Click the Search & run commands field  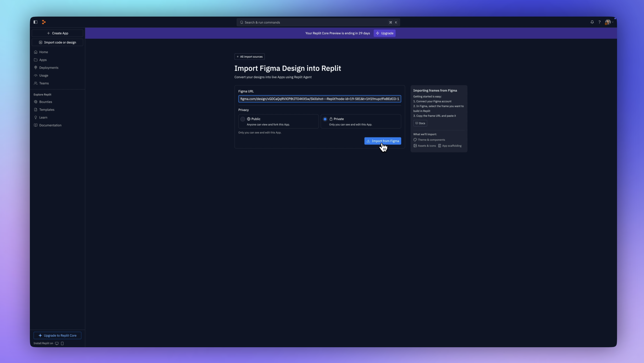pyautogui.click(x=318, y=22)
